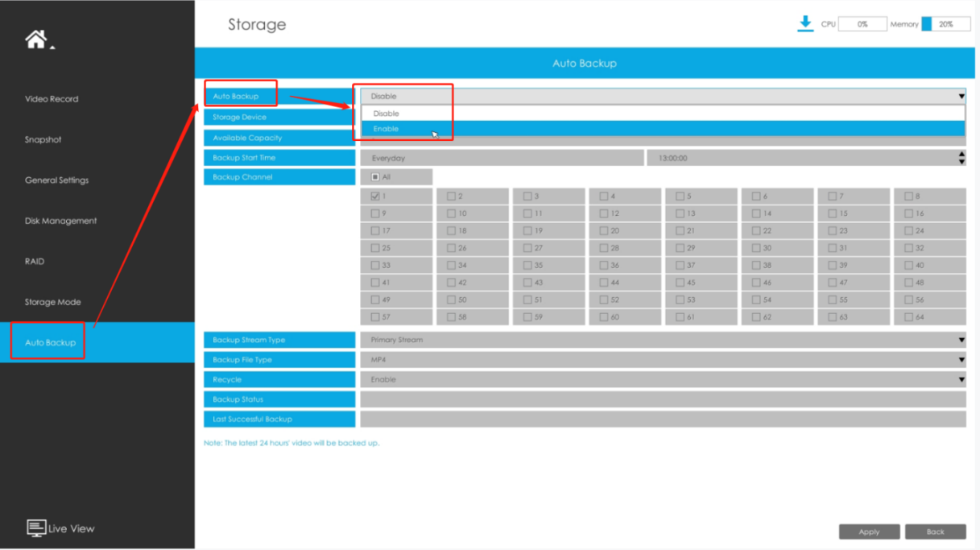Viewport: 980px width, 550px height.
Task: Click the CPU usage bar
Action: click(862, 24)
